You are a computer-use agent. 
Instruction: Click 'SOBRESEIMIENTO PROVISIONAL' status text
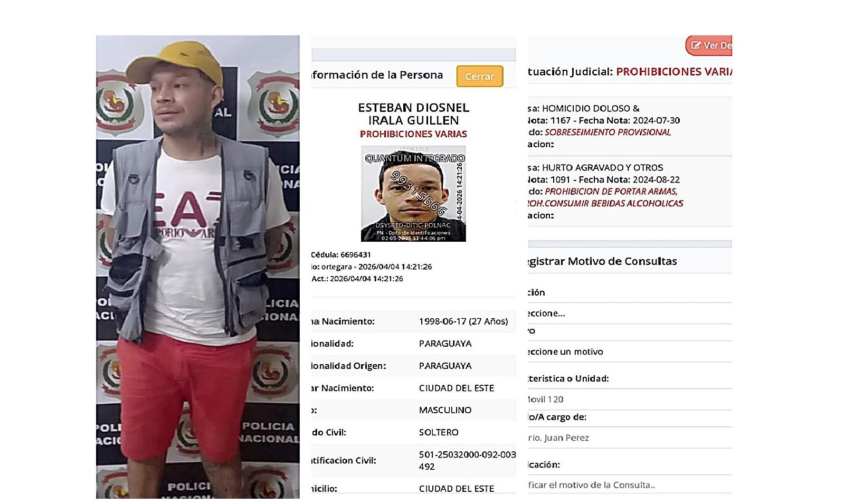coord(608,132)
